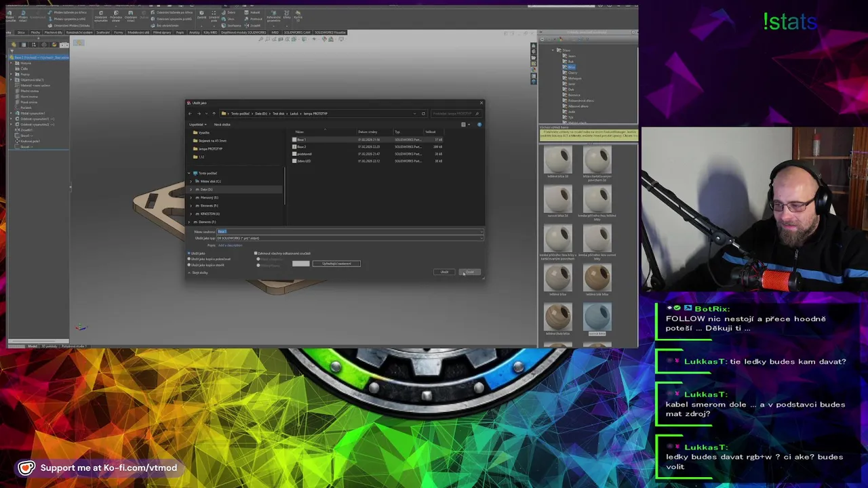The height and width of the screenshot is (488, 868).
Task: Sort by the Datum změny column header
Action: 368,131
